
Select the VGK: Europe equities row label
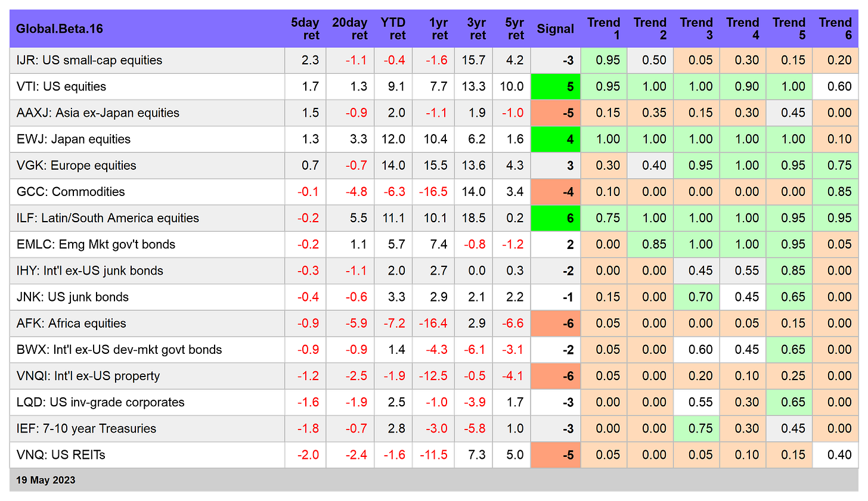pos(76,165)
